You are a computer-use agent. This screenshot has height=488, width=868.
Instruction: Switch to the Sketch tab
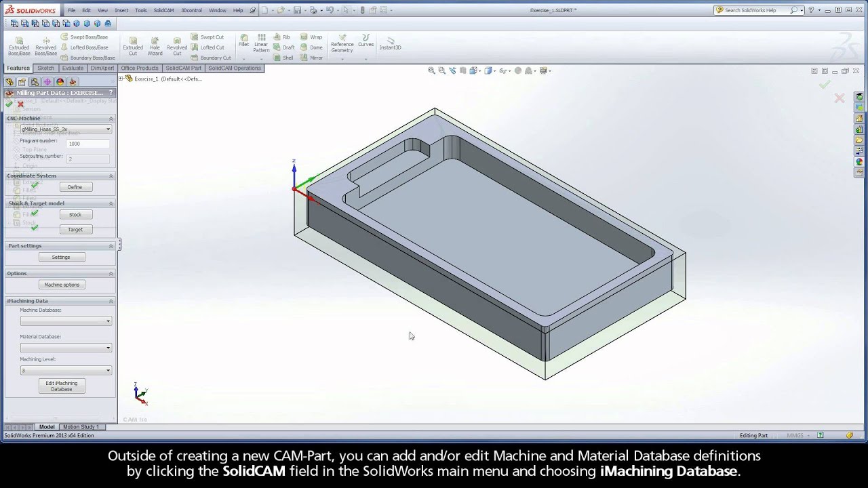(45, 68)
